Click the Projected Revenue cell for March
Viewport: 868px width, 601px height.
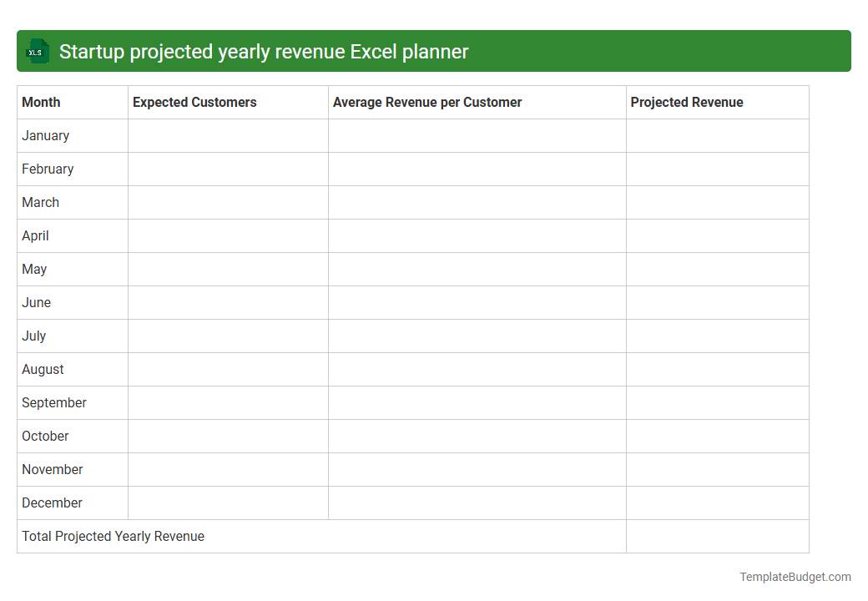coord(716,202)
